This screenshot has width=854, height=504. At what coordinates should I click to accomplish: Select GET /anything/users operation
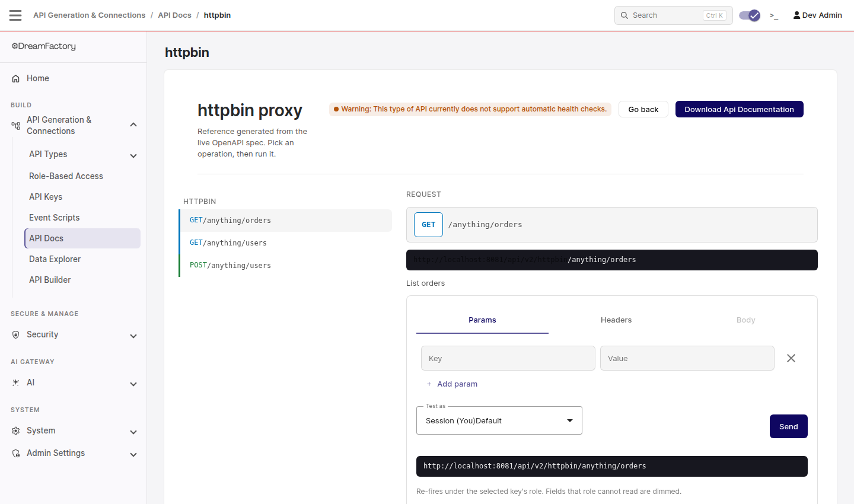click(285, 243)
